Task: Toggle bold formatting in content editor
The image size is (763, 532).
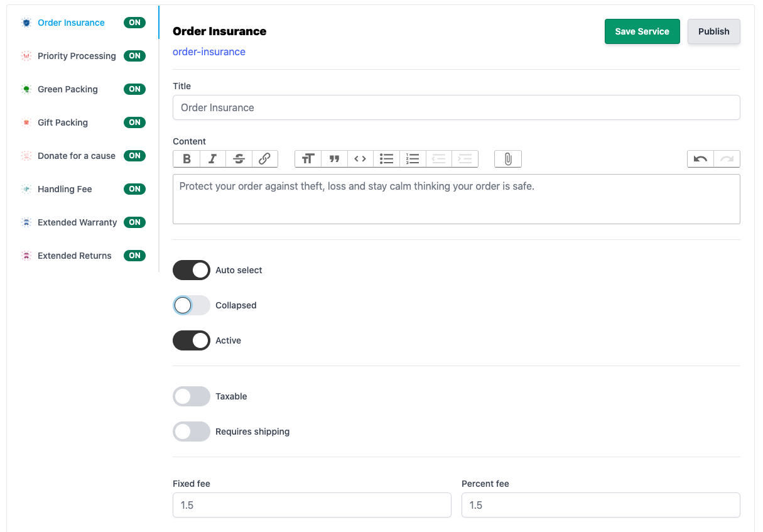Action: tap(187, 159)
